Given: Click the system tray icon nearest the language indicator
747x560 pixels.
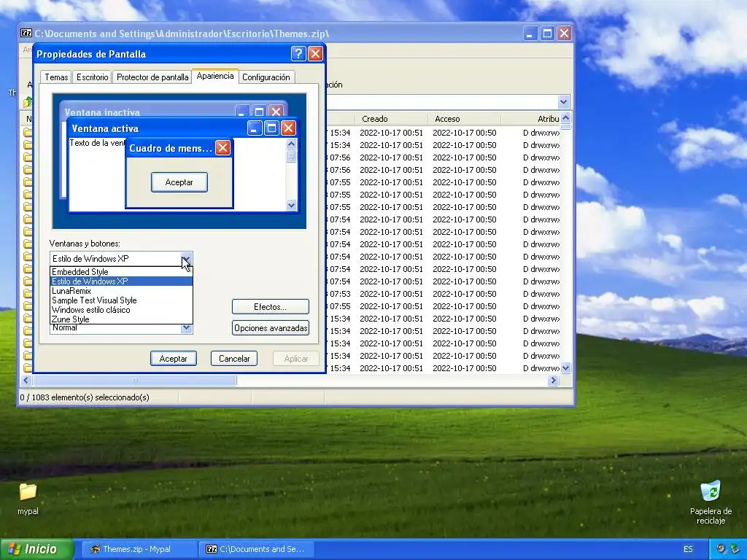Looking at the screenshot, I should pyautogui.click(x=721, y=549).
